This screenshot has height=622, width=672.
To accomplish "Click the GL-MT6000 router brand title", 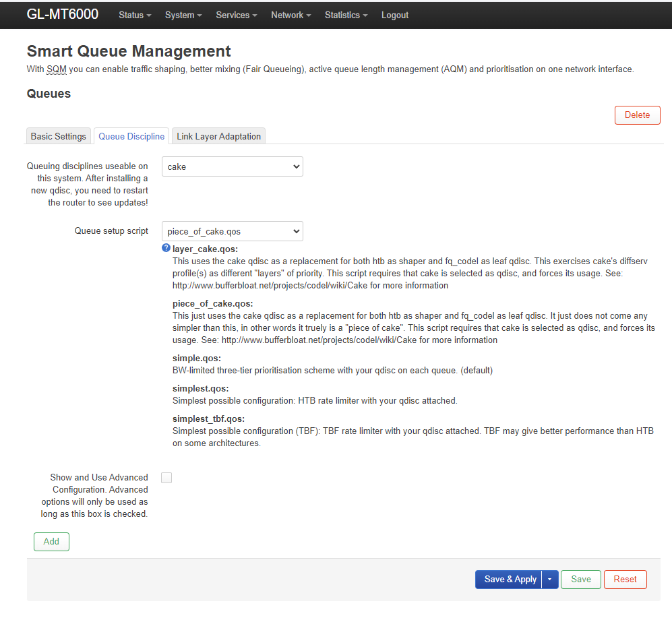I will point(63,14).
